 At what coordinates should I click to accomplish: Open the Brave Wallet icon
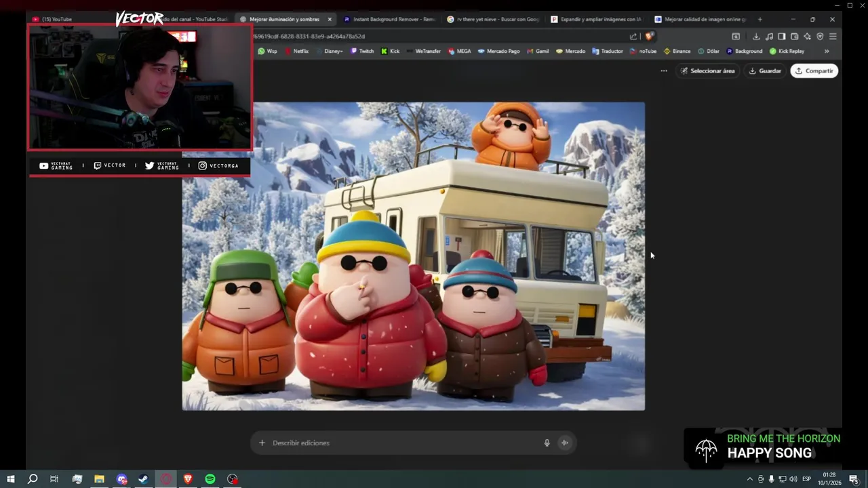pos(795,37)
